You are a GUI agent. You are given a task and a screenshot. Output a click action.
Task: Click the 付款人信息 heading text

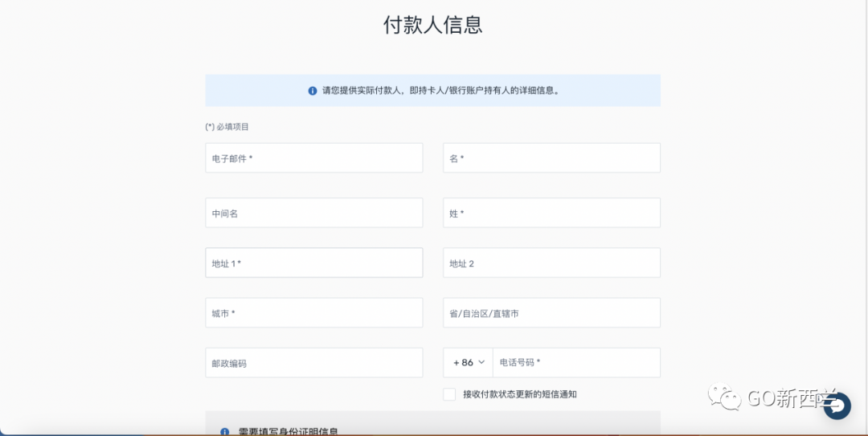(x=433, y=26)
